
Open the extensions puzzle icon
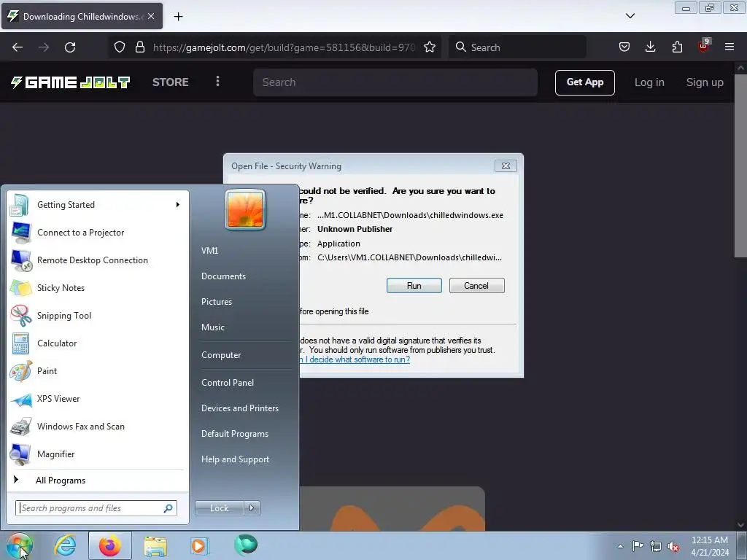(677, 47)
